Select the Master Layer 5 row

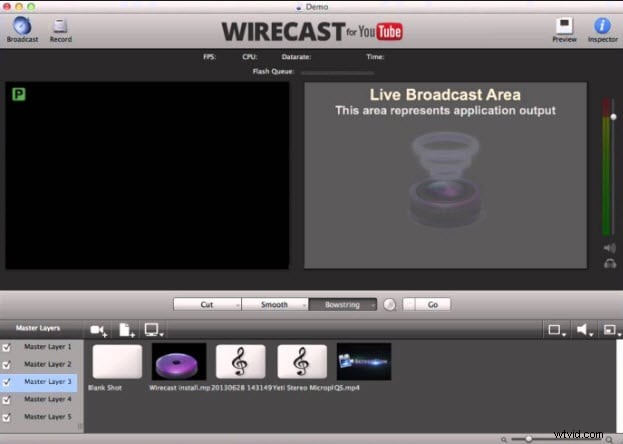point(39,417)
